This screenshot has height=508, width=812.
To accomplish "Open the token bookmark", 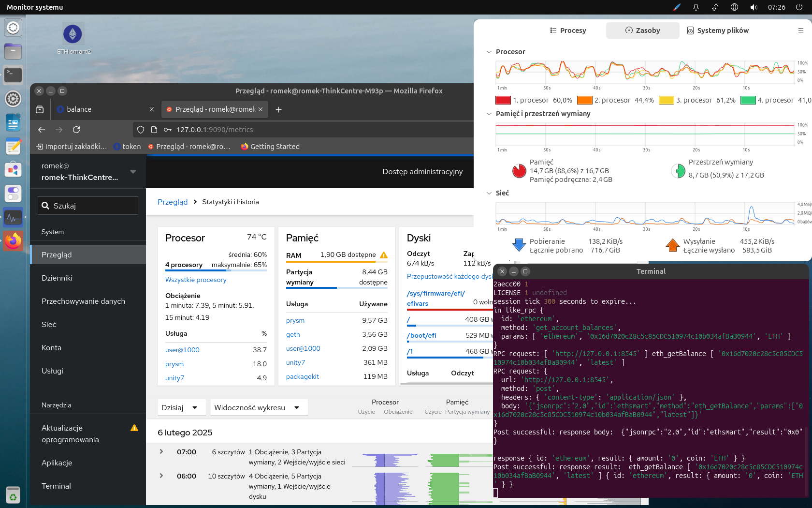I will [x=127, y=147].
